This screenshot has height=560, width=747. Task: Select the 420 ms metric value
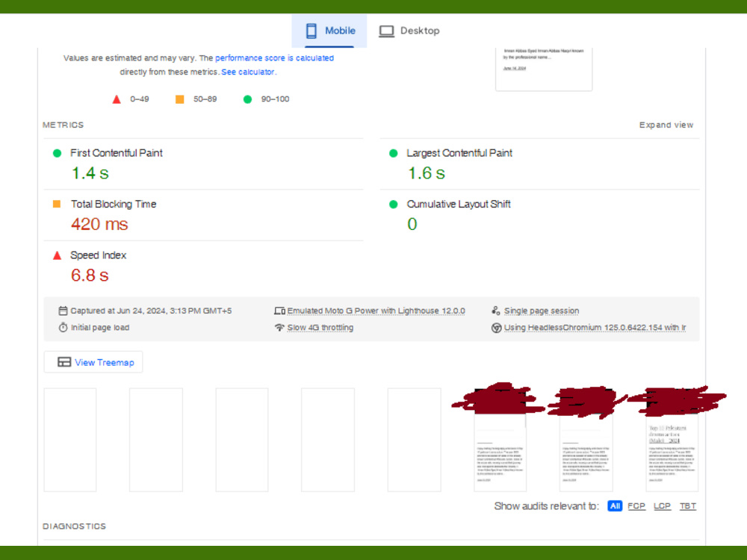coord(99,224)
